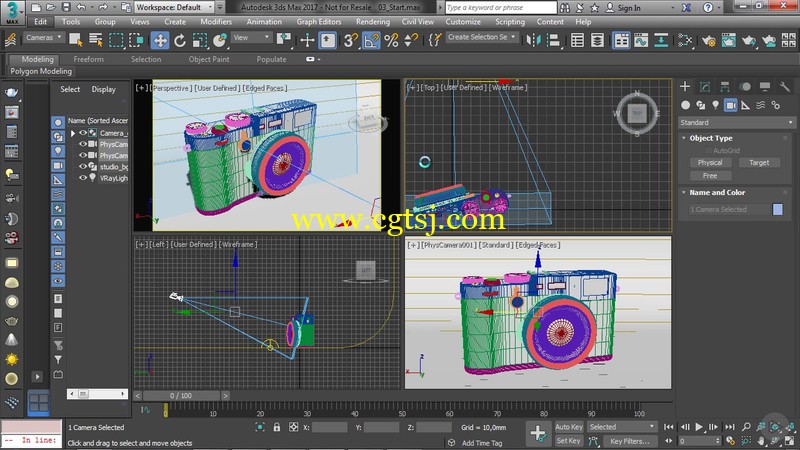This screenshot has height=450, width=800.
Task: Select the Rotate tool
Action: click(x=180, y=40)
